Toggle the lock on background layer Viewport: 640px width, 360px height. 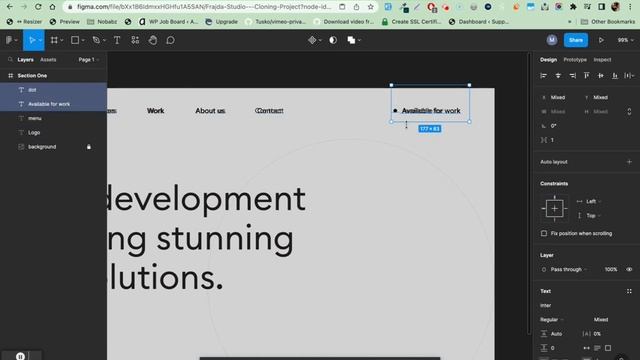click(x=89, y=147)
